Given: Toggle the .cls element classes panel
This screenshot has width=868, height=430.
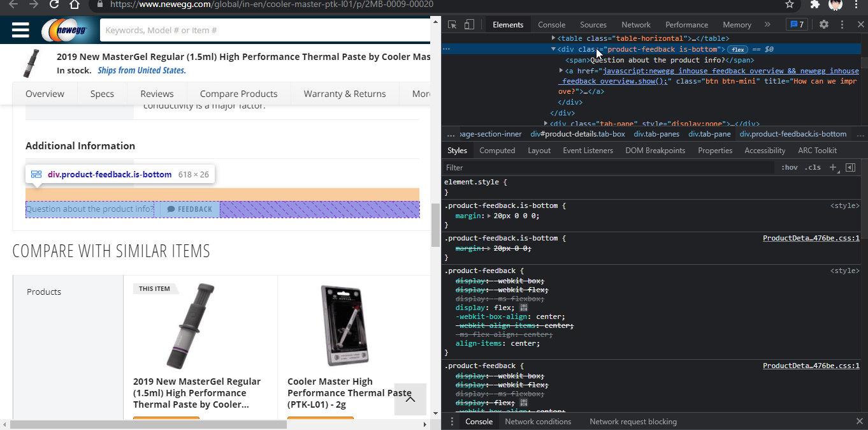Looking at the screenshot, I should (813, 168).
